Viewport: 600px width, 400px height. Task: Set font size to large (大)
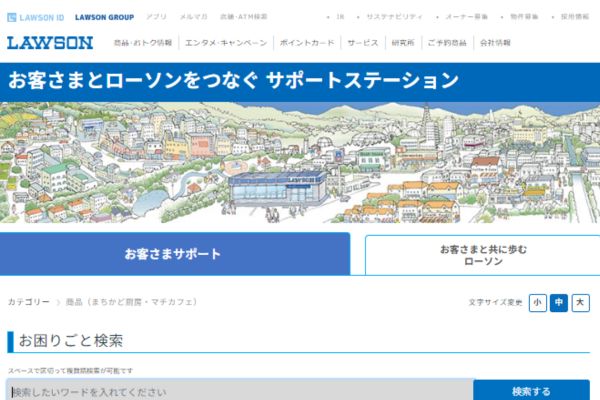point(580,302)
